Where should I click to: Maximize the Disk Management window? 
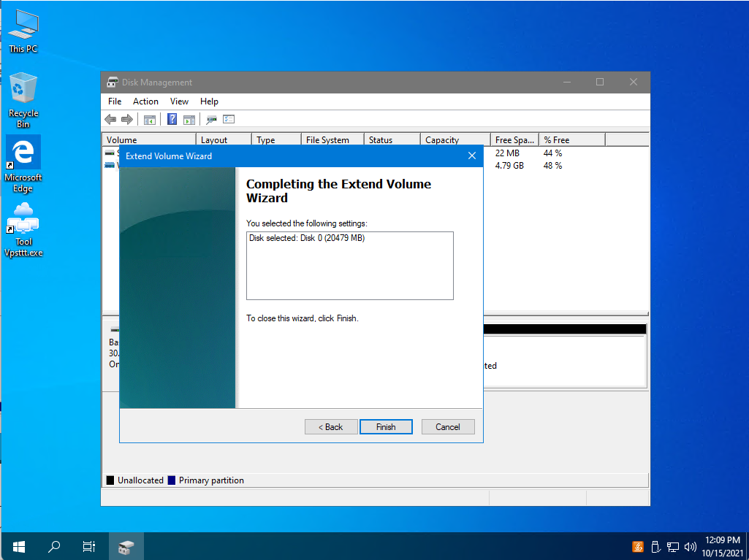(x=600, y=82)
